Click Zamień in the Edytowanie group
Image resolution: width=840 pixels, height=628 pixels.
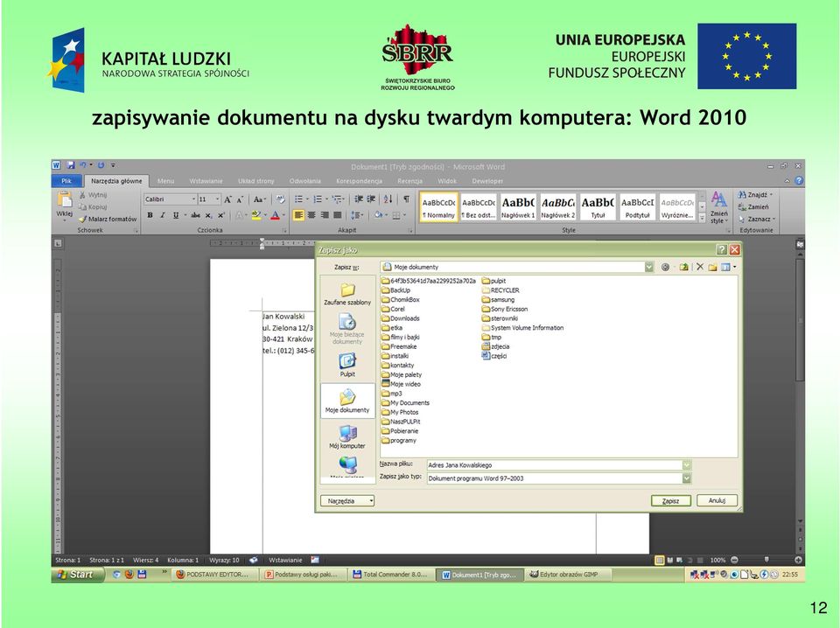click(x=753, y=206)
